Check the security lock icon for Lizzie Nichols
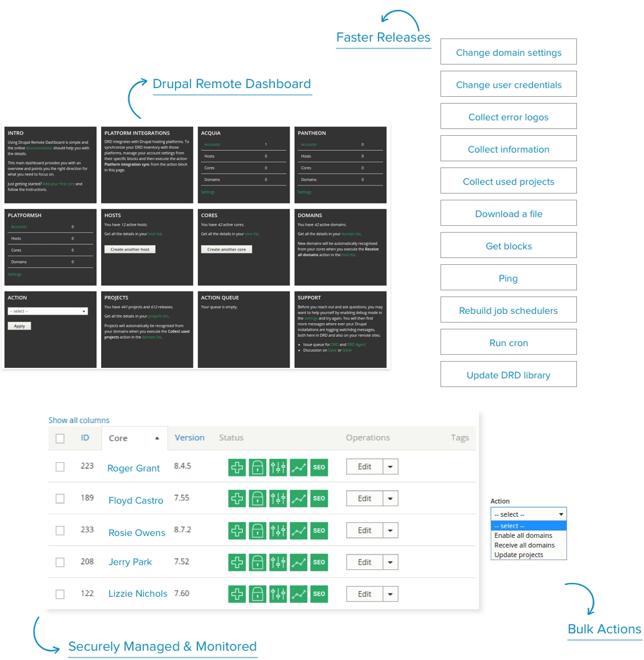Image resolution: width=644 pixels, height=660 pixels. click(257, 594)
